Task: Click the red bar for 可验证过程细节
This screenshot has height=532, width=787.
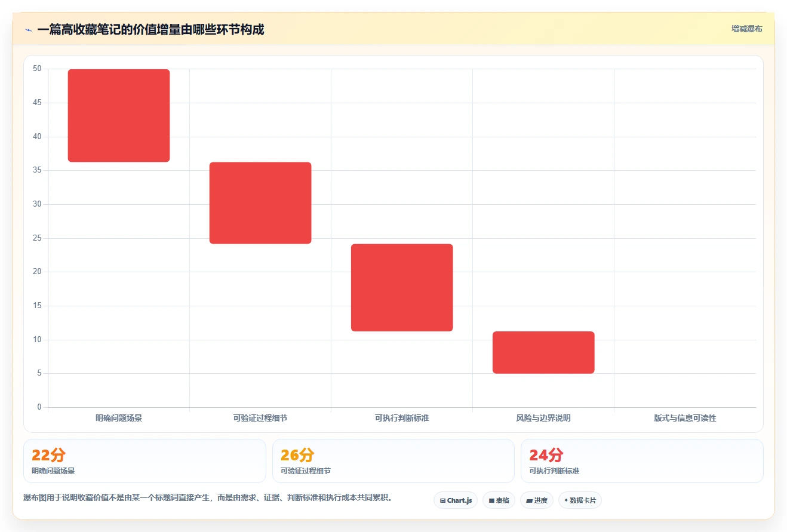Action: coord(260,203)
